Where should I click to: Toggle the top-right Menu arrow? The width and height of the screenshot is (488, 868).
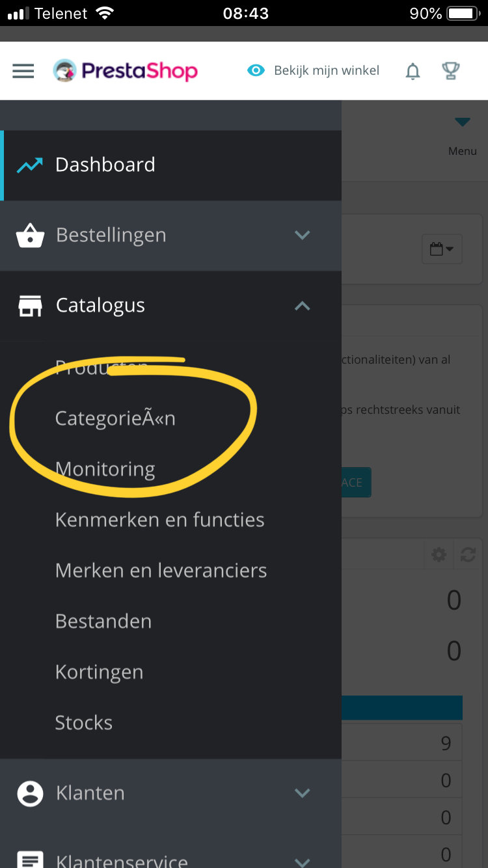click(x=462, y=122)
